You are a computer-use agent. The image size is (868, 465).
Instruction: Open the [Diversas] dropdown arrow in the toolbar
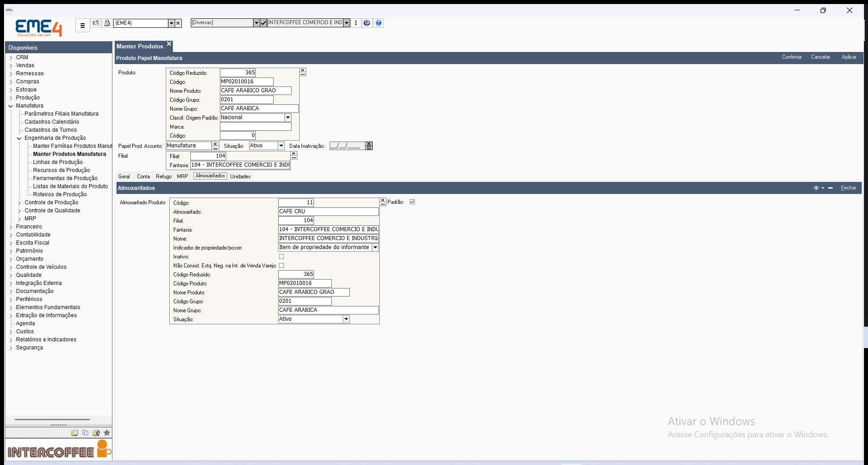(257, 23)
